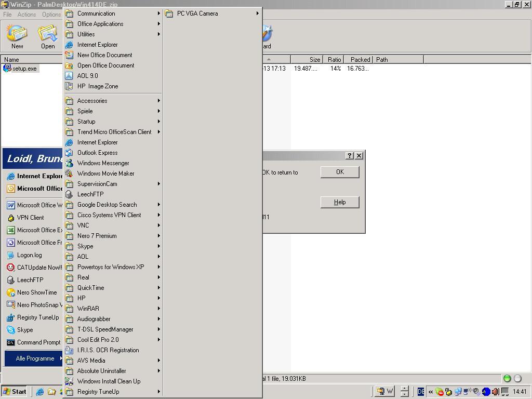
Task: Switch to the WinZip taskbar button
Action: click(385, 392)
